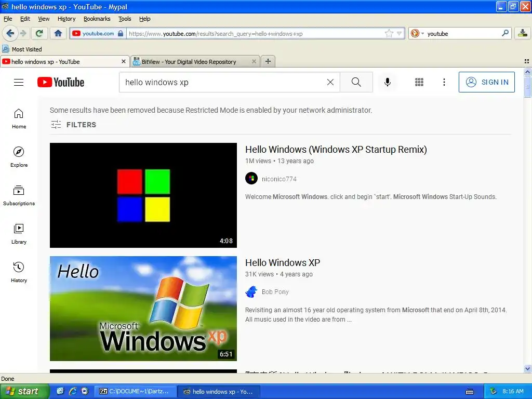Screen dimensions: 532x399
Task: Click the Hello Windows (Windows XP Startup Remix) title
Action: (336, 149)
